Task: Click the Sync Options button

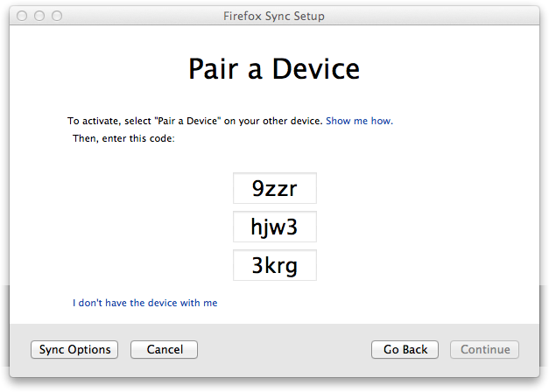Action: tap(74, 349)
